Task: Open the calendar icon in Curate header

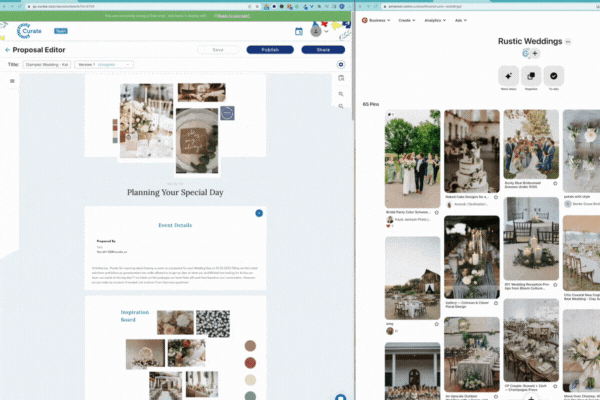Action: (x=299, y=31)
